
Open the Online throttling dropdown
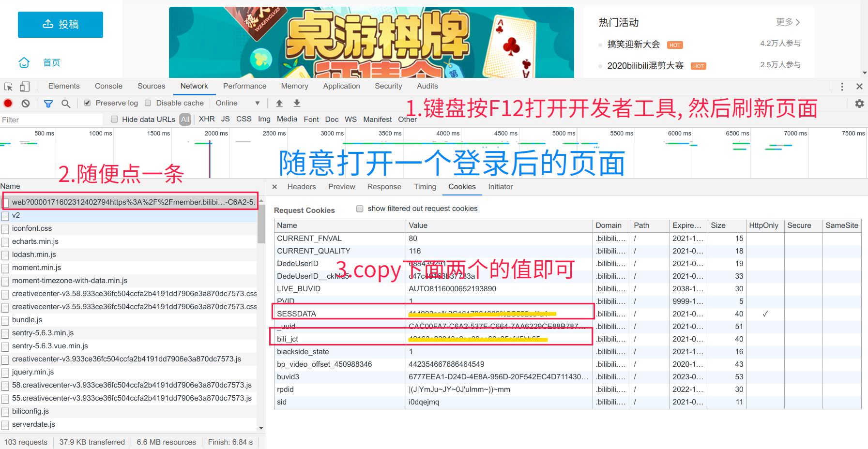click(x=237, y=103)
